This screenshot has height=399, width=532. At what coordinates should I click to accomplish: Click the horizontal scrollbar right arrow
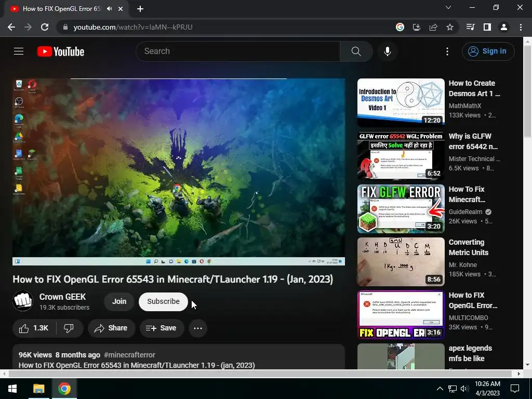[519, 374]
